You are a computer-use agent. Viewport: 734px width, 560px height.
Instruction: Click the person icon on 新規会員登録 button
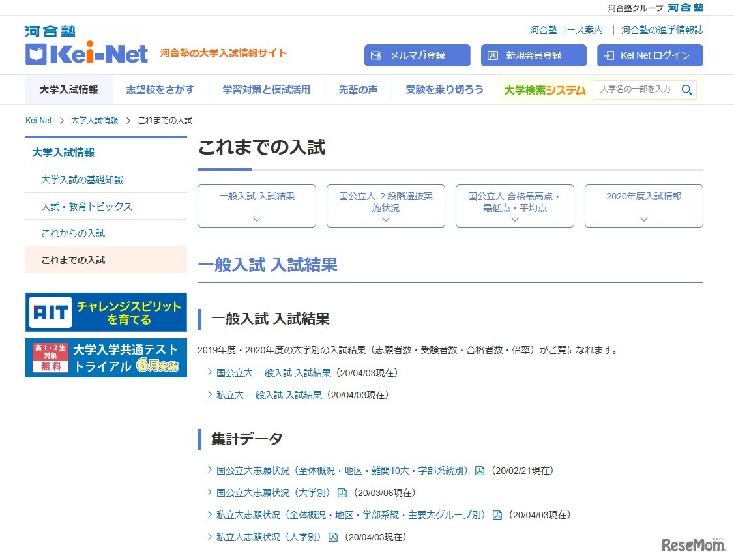[493, 55]
